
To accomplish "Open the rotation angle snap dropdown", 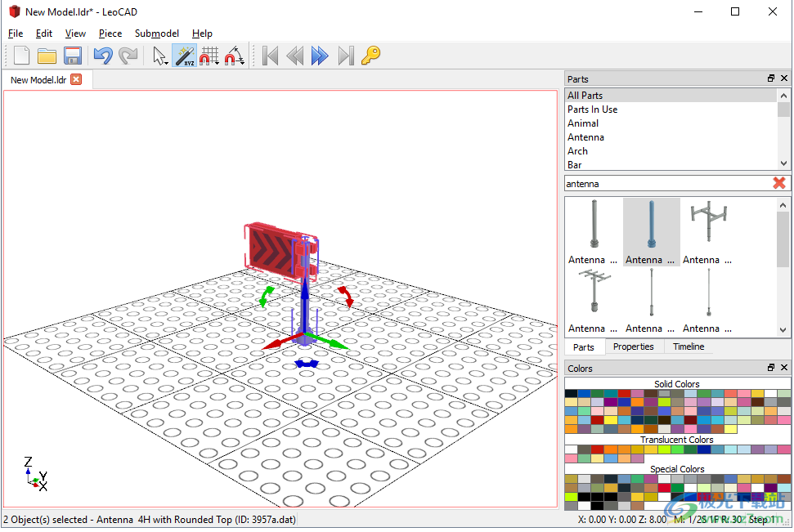I will tap(235, 56).
